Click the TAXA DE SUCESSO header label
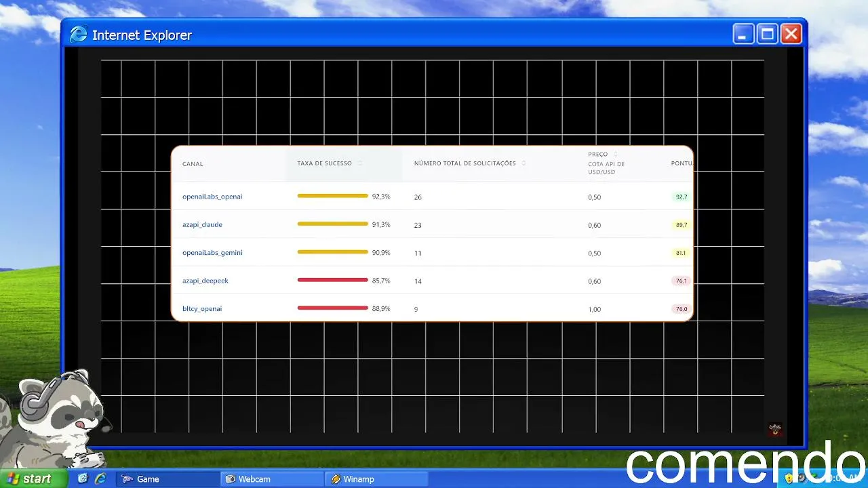The width and height of the screenshot is (868, 488). point(324,163)
